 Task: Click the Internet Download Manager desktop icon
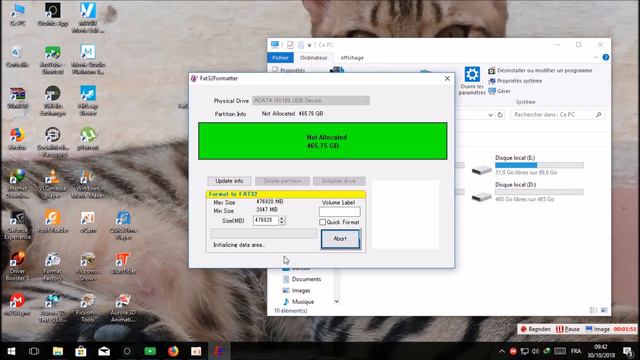(17, 183)
